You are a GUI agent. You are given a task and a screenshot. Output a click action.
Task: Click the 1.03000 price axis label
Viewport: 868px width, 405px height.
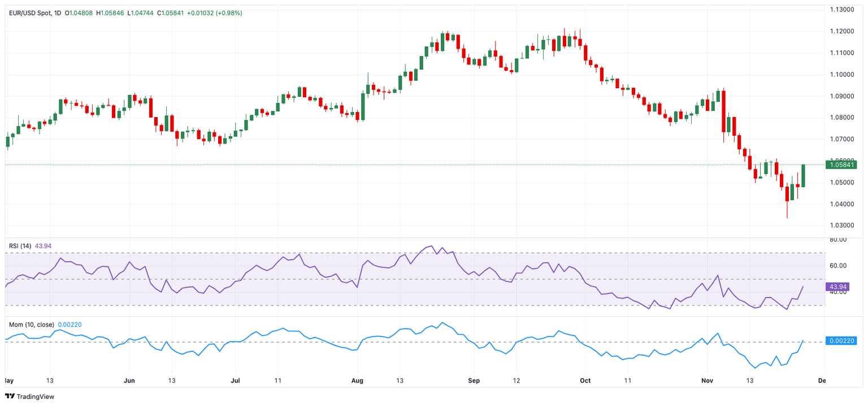coord(841,225)
